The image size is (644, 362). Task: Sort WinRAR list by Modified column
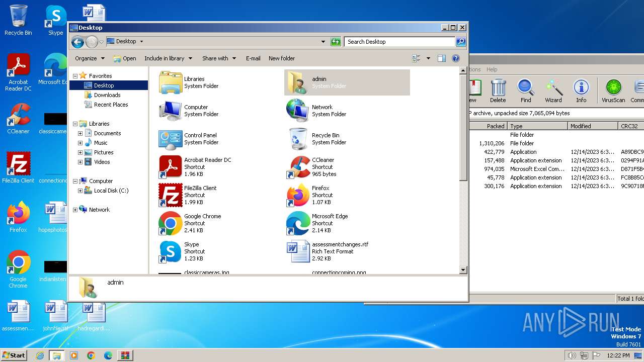click(x=592, y=126)
